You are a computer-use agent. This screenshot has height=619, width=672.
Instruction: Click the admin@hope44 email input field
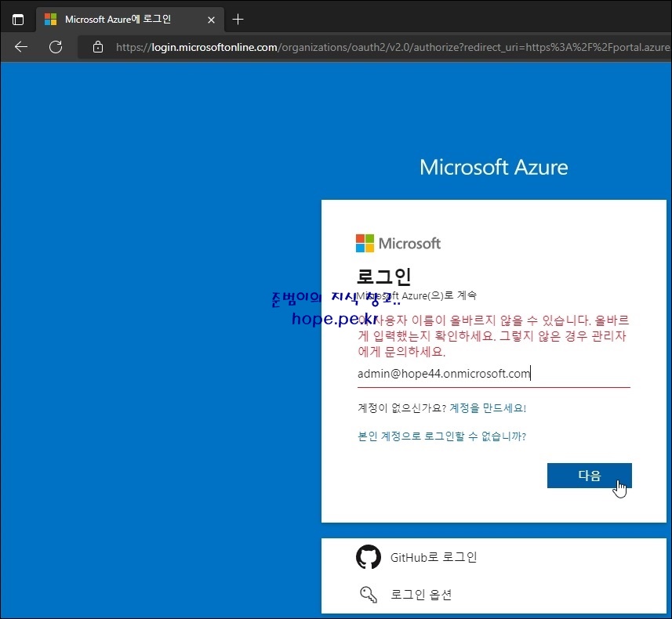[x=494, y=374]
